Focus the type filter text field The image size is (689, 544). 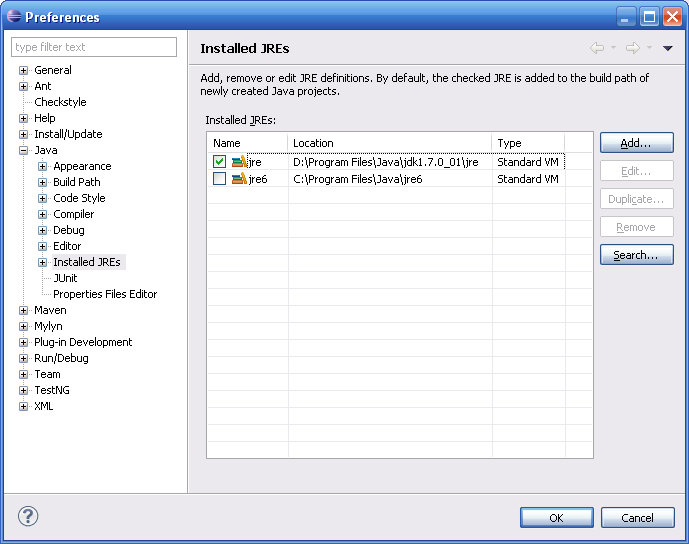pyautogui.click(x=94, y=47)
